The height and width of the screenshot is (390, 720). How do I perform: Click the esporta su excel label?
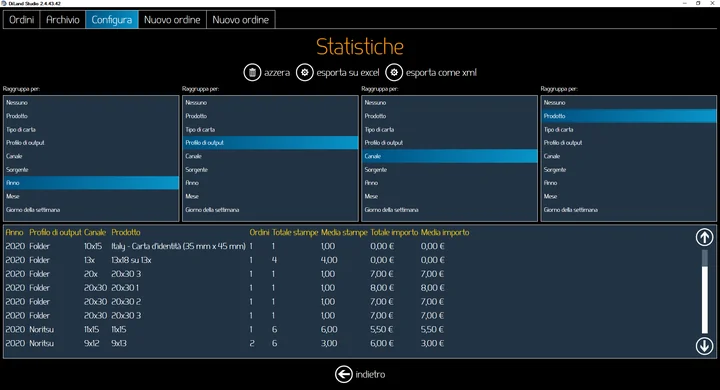pos(348,73)
